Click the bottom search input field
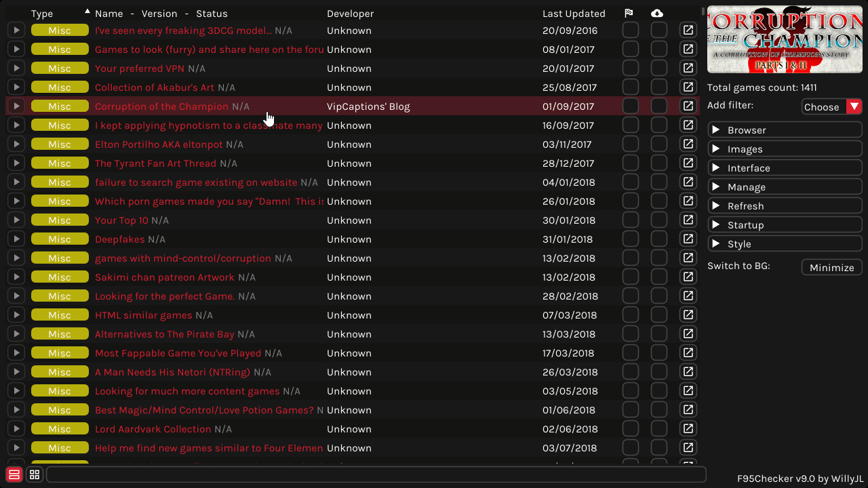The height and width of the screenshot is (488, 868). click(376, 474)
